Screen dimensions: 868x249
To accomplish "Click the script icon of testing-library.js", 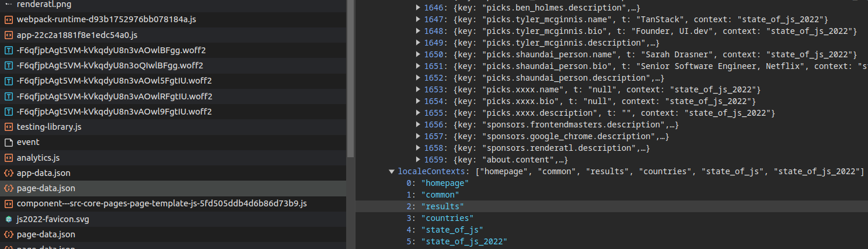I will coord(8,126).
